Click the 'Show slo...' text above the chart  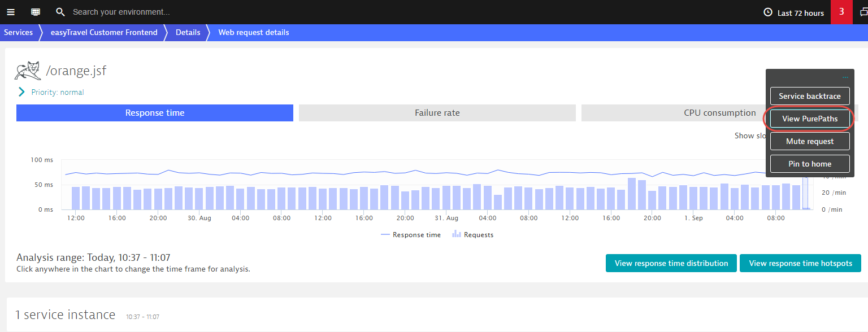(x=750, y=136)
